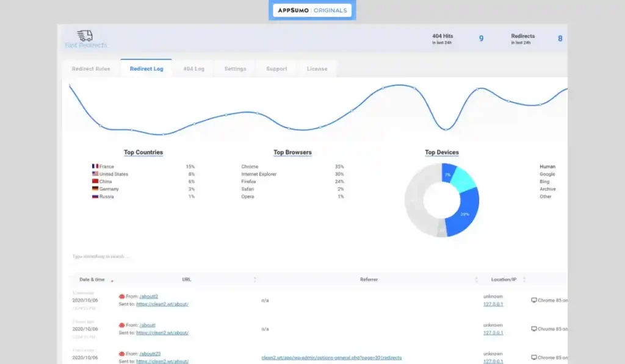Image resolution: width=625 pixels, height=364 pixels.
Task: Click the United States flag icon
Action: click(x=95, y=174)
